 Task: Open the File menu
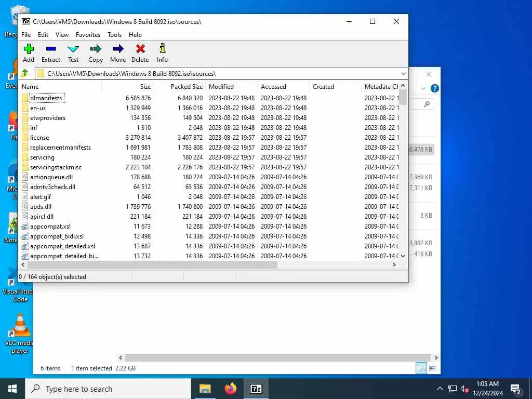(x=26, y=35)
